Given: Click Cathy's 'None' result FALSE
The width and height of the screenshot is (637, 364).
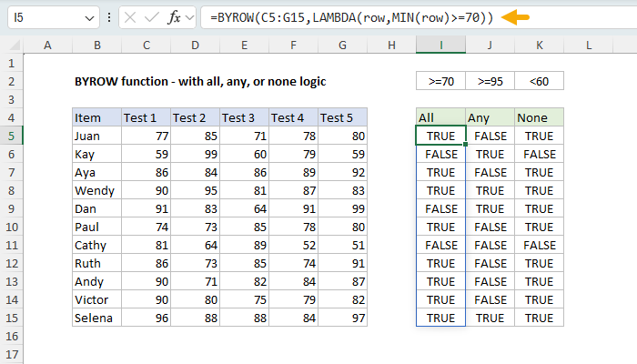Looking at the screenshot, I should (x=539, y=245).
